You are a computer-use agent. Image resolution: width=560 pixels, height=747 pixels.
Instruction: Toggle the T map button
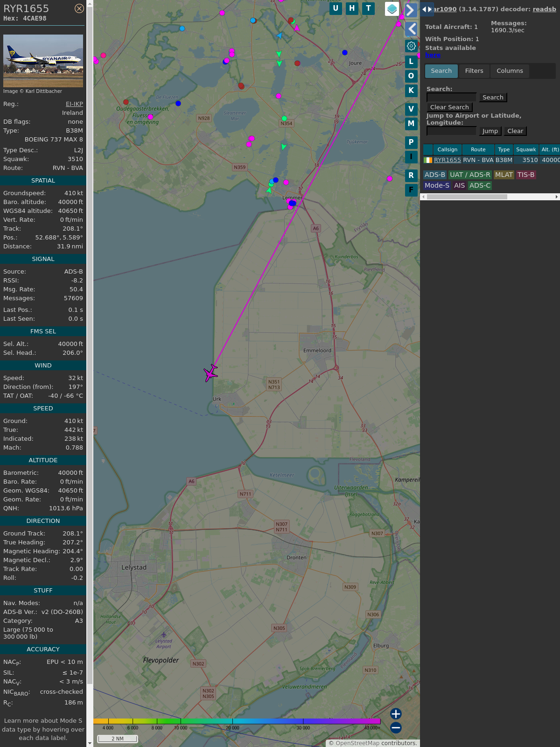(x=369, y=8)
